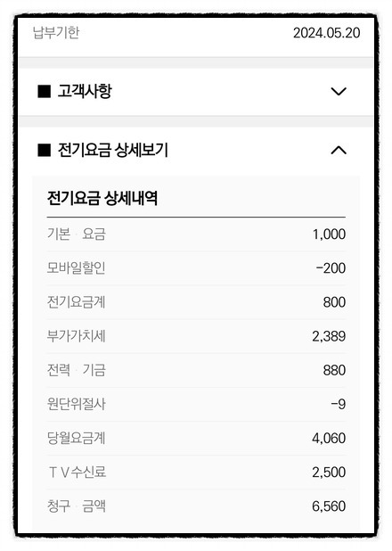The image size is (392, 551).
Task: Select the black square icon beside 전기요금 상세보기
Action: [45, 151]
